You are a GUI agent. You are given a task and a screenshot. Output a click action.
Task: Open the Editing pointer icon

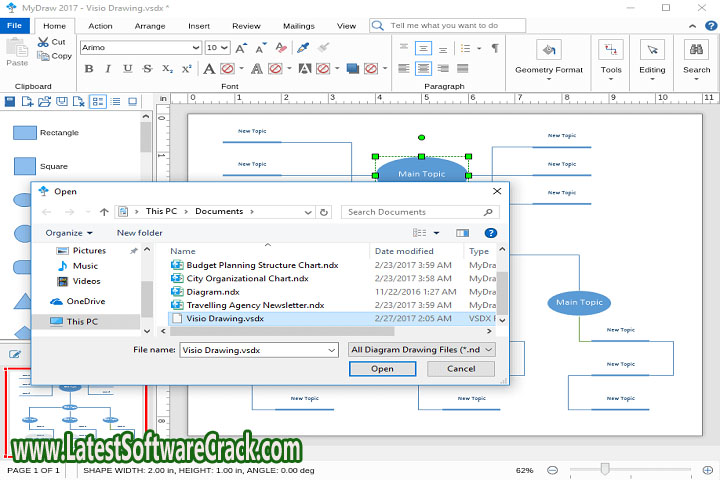(x=652, y=49)
